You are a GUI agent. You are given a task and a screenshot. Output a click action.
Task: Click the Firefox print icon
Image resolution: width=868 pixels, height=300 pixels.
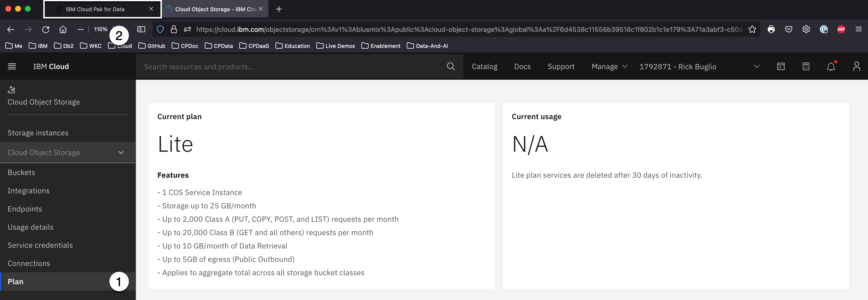(x=771, y=29)
